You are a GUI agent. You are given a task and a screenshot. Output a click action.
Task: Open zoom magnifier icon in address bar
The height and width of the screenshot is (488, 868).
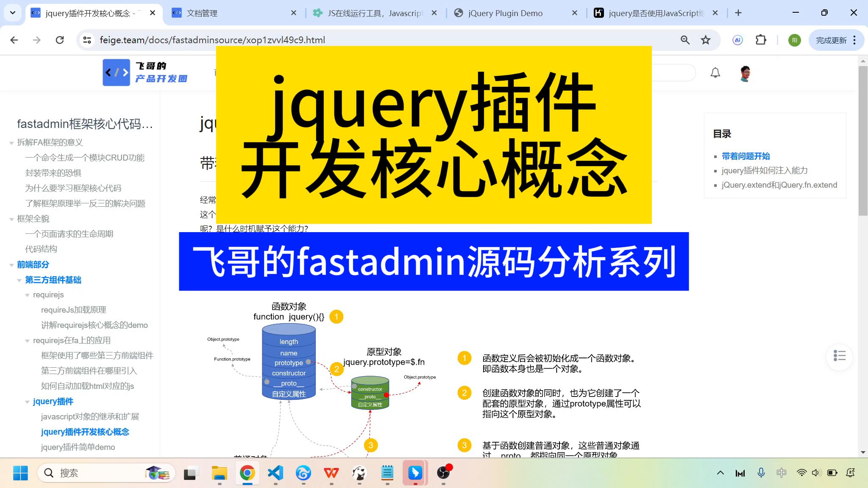click(685, 40)
